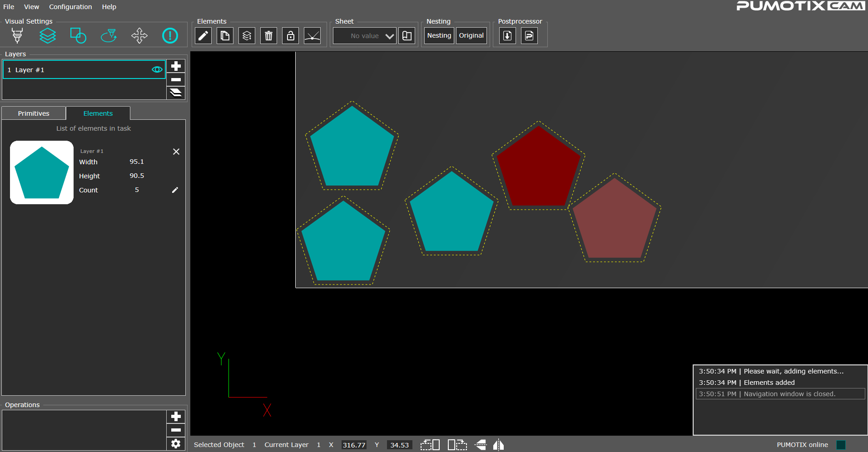Screen dimensions: 868x452
Task: Click the Nesting button
Action: pyautogui.click(x=439, y=35)
